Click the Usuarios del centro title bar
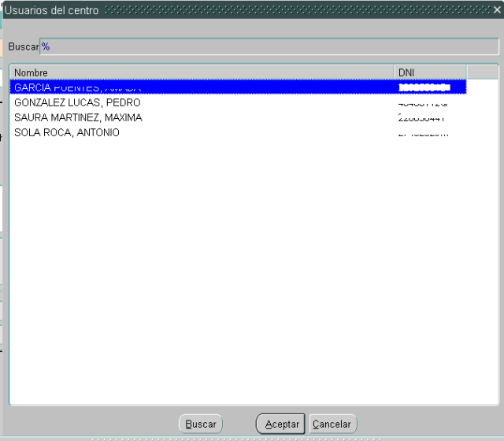 pos(236,10)
